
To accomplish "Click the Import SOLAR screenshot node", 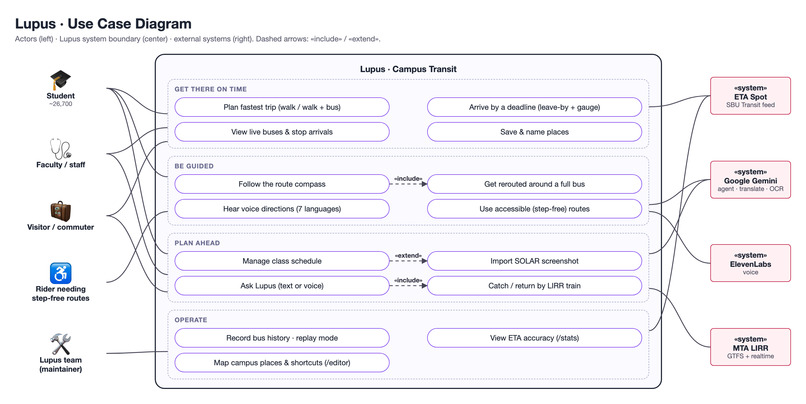I will (535, 261).
